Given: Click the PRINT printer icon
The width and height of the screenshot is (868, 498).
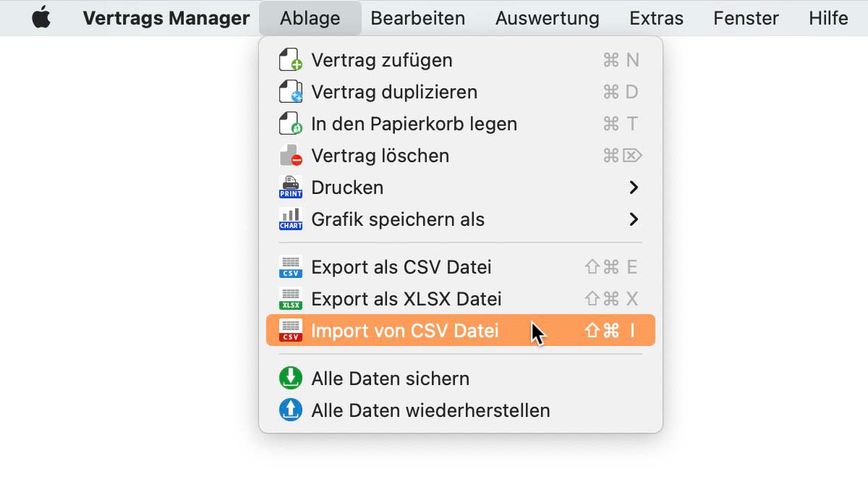Looking at the screenshot, I should (x=290, y=187).
